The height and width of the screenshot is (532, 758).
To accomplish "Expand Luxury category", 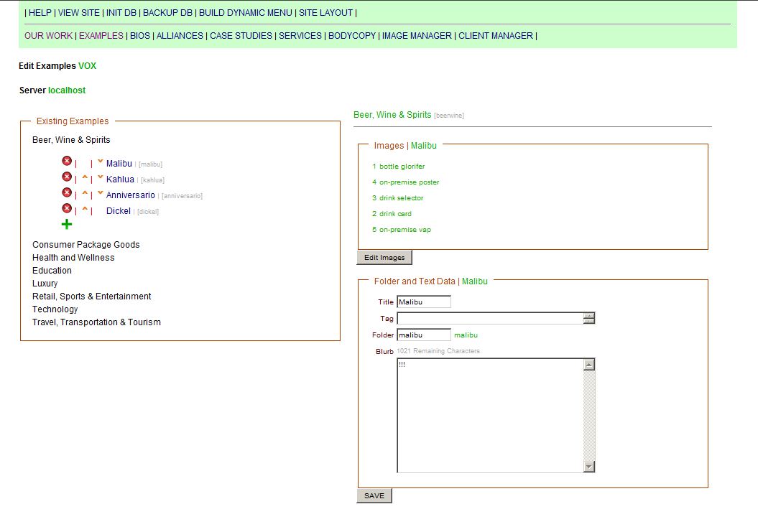I will 45,284.
